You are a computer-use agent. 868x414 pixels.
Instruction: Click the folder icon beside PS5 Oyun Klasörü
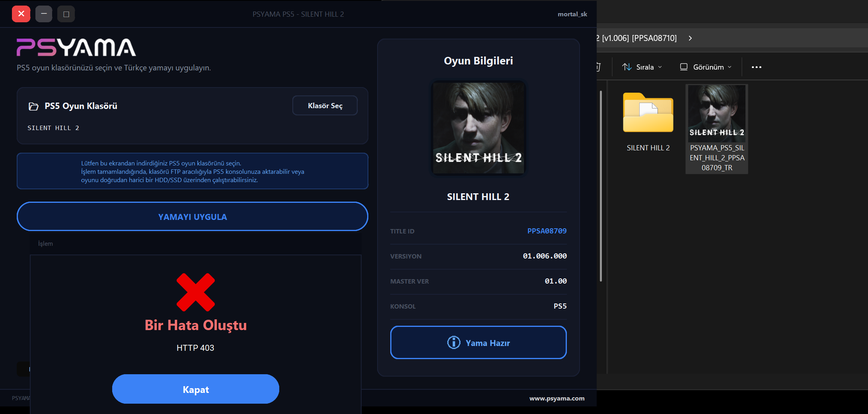33,106
